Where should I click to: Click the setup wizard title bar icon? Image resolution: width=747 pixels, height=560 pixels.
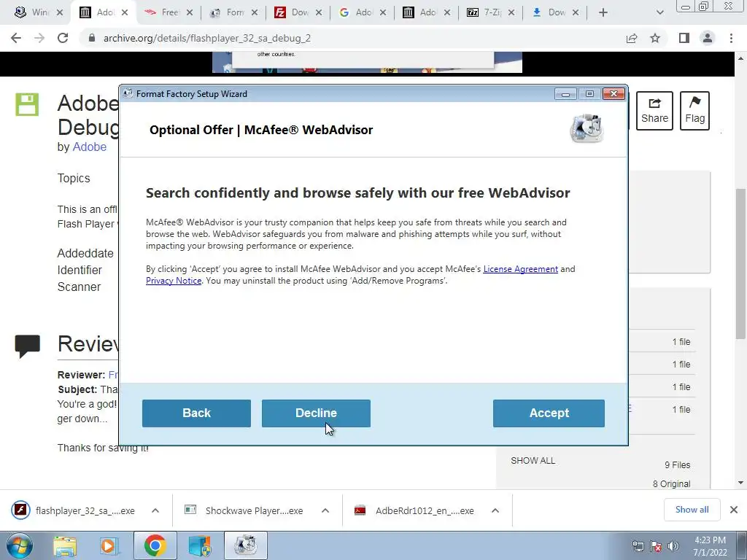(x=128, y=93)
